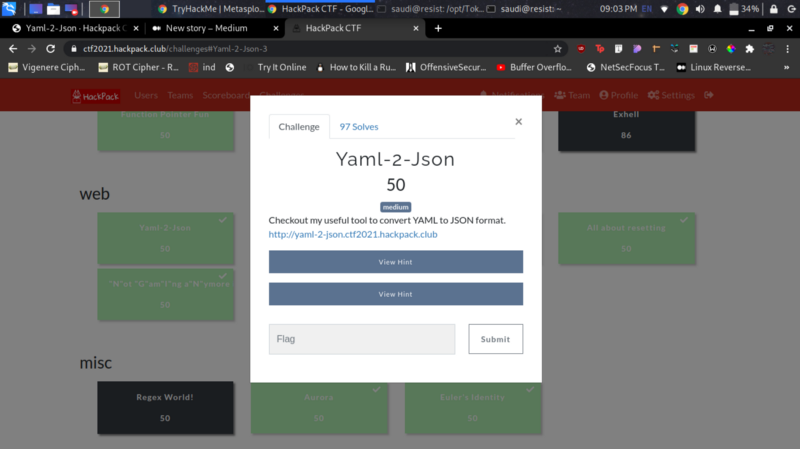
Task: Open the Kali applications menu icon
Action: pos(9,9)
